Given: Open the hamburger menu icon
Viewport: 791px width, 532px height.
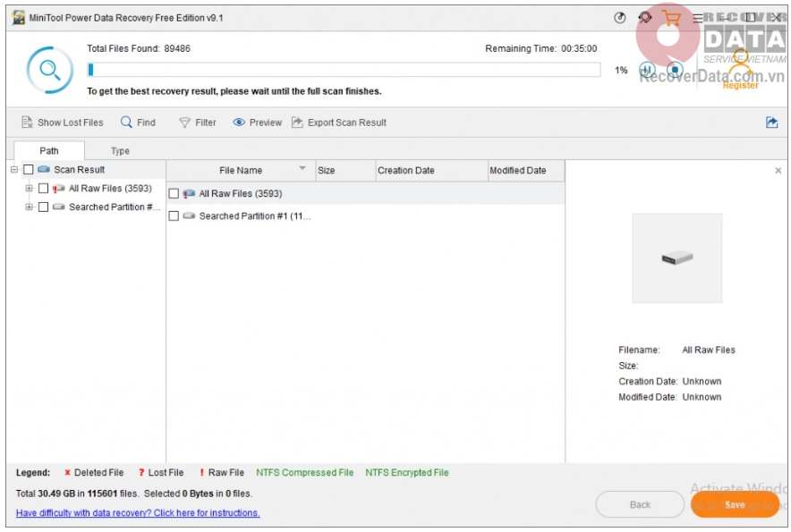Looking at the screenshot, I should [x=698, y=18].
